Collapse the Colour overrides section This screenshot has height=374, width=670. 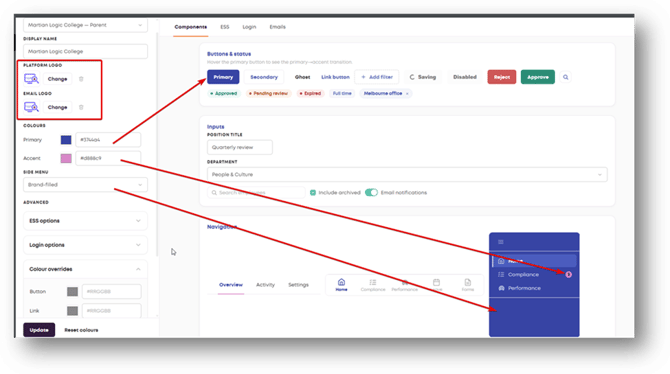(x=85, y=269)
